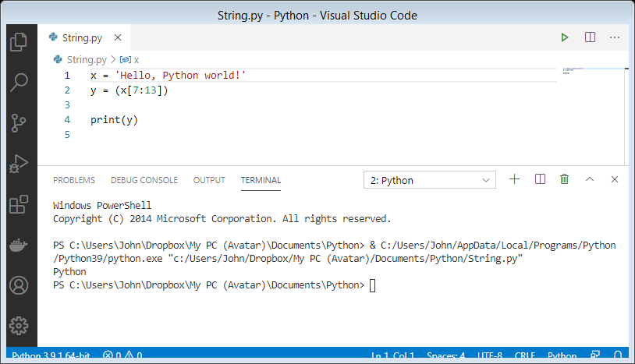The width and height of the screenshot is (635, 364).
Task: Change indentation via Spaces: 4
Action: click(x=446, y=355)
